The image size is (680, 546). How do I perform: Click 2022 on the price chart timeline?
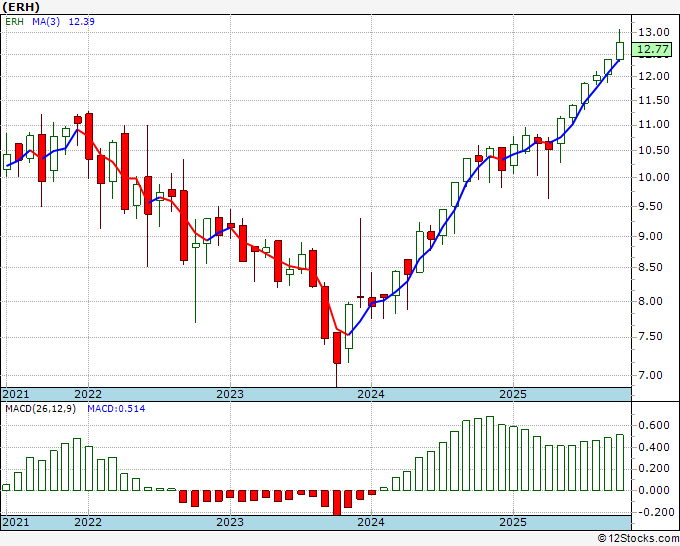(88, 394)
